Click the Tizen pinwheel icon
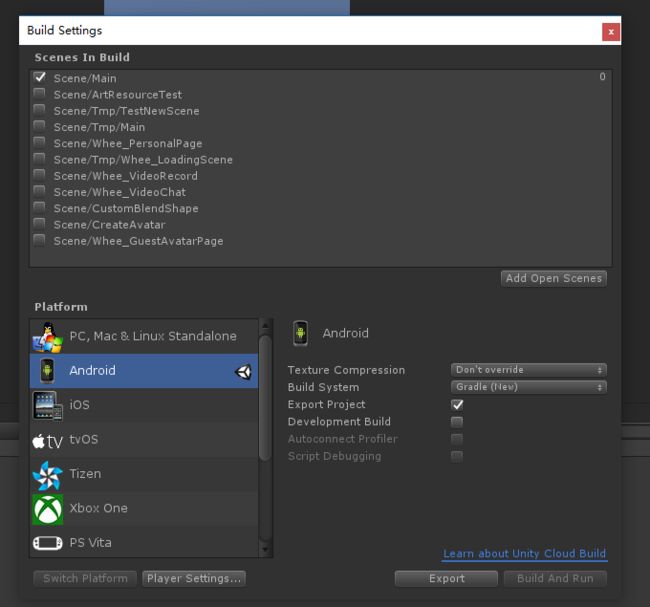 [x=48, y=475]
